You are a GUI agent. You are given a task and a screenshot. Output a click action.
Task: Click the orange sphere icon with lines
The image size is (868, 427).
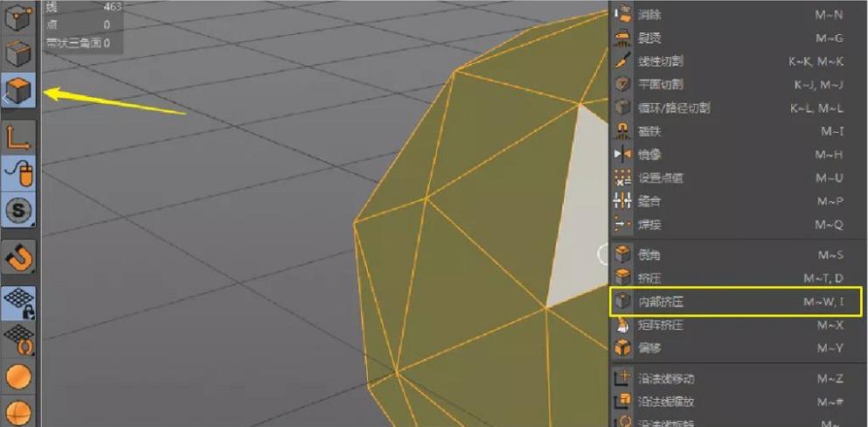pyautogui.click(x=18, y=413)
